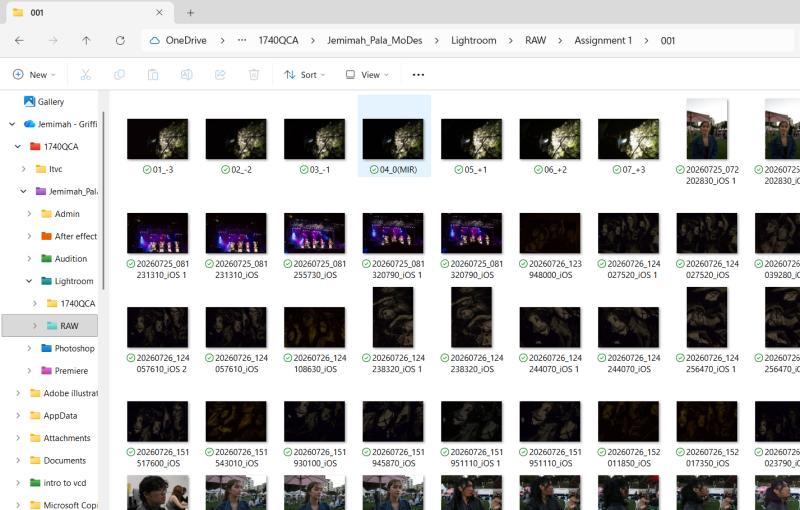Select the 06_+2 photo thumbnail
800x510 pixels.
[550, 139]
